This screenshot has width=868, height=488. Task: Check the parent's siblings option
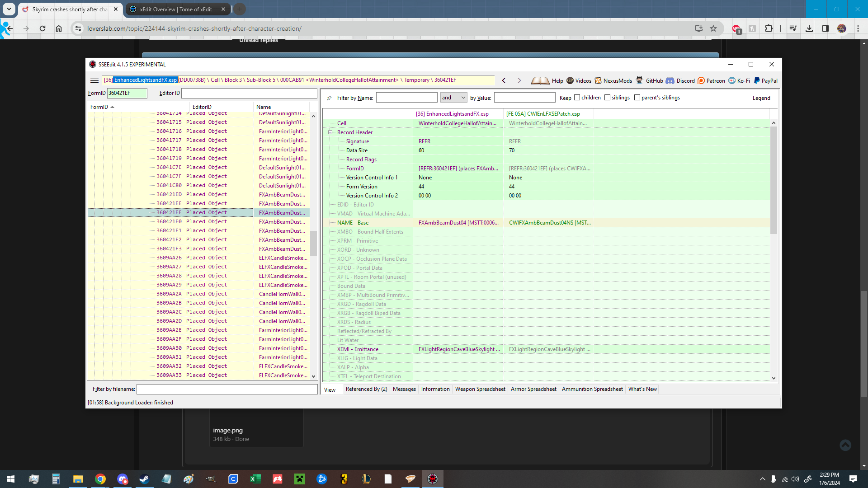pyautogui.click(x=637, y=98)
